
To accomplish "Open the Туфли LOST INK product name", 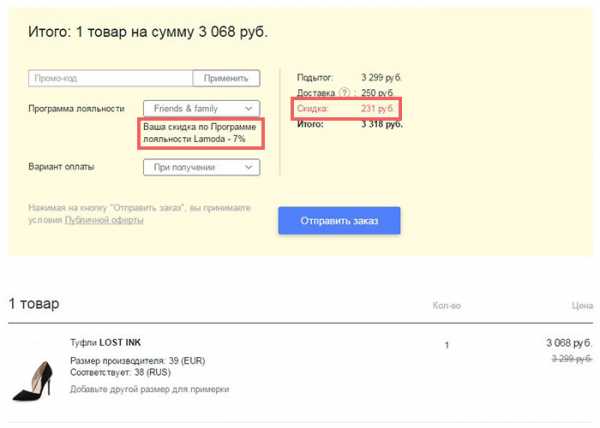I will coord(105,343).
